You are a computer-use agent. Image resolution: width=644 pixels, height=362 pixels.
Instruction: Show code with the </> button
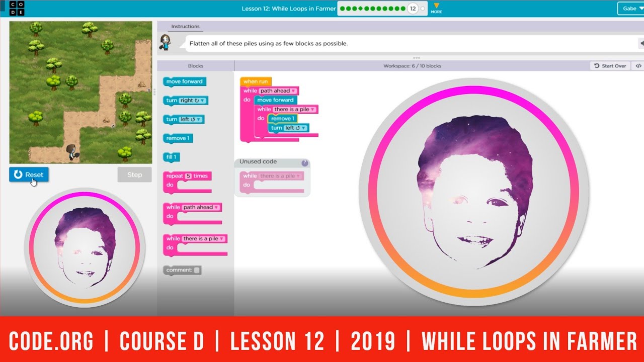(638, 66)
